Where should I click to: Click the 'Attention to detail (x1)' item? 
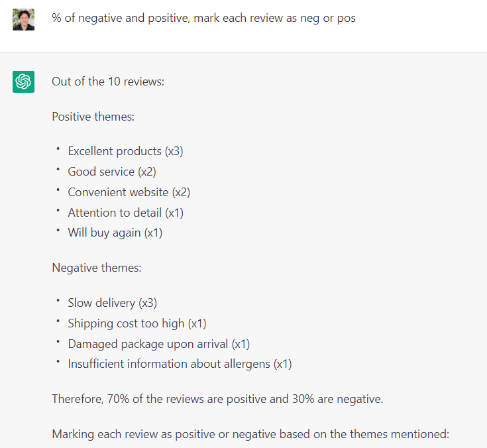pyautogui.click(x=125, y=213)
